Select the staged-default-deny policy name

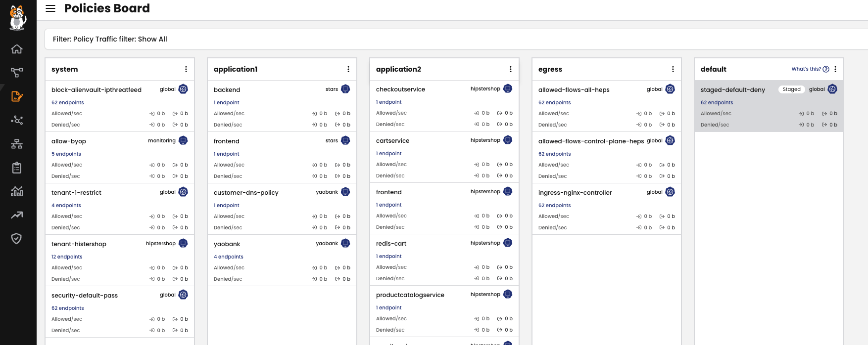[x=733, y=90]
